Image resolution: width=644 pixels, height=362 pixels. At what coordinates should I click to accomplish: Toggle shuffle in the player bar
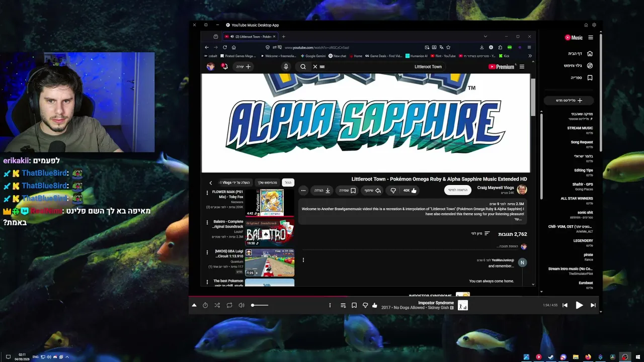point(217,305)
